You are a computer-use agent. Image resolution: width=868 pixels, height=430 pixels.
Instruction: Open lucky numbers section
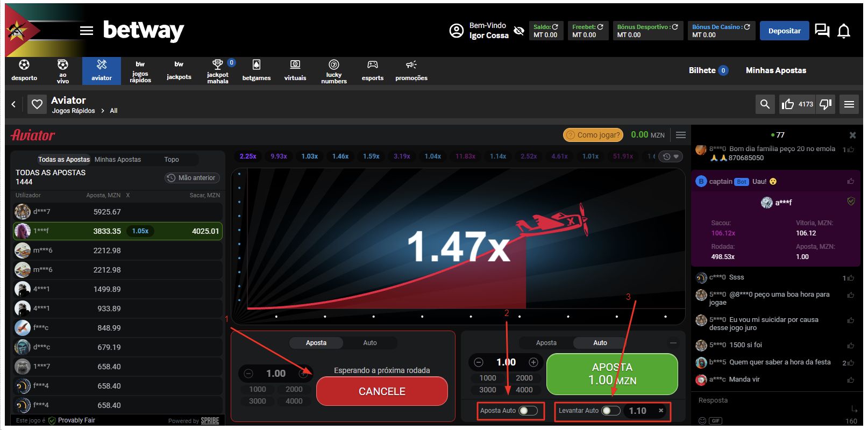tap(334, 71)
